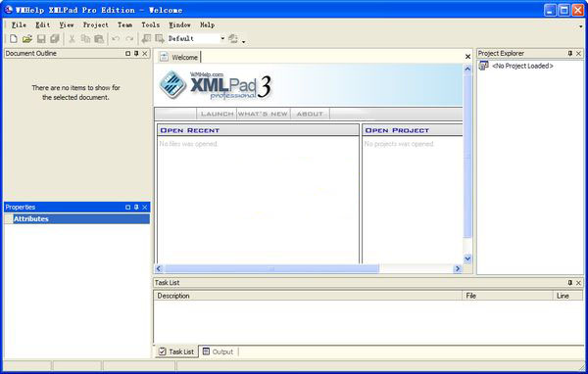This screenshot has height=374, width=588.
Task: Click the About link
Action: 310,114
